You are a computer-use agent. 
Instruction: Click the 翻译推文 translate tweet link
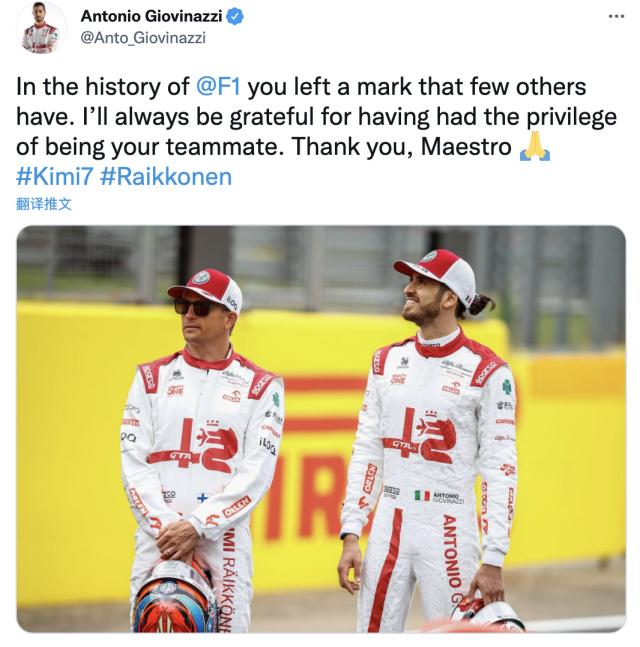[x=44, y=204]
